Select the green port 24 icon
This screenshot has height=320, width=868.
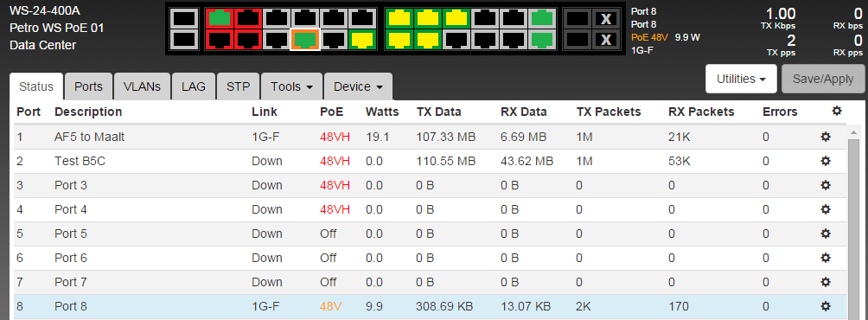click(543, 39)
